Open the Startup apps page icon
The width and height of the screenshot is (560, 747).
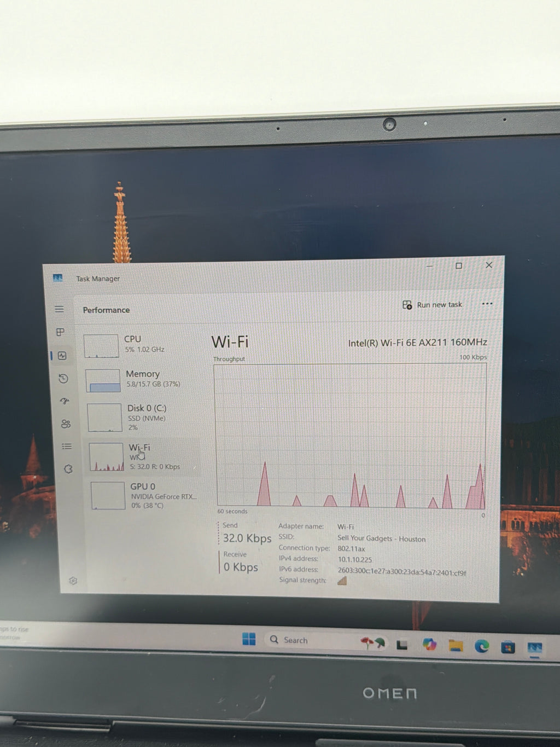(65, 401)
